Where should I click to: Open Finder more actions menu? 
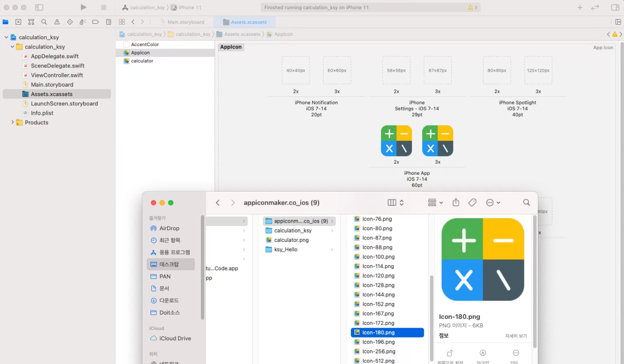point(493,203)
